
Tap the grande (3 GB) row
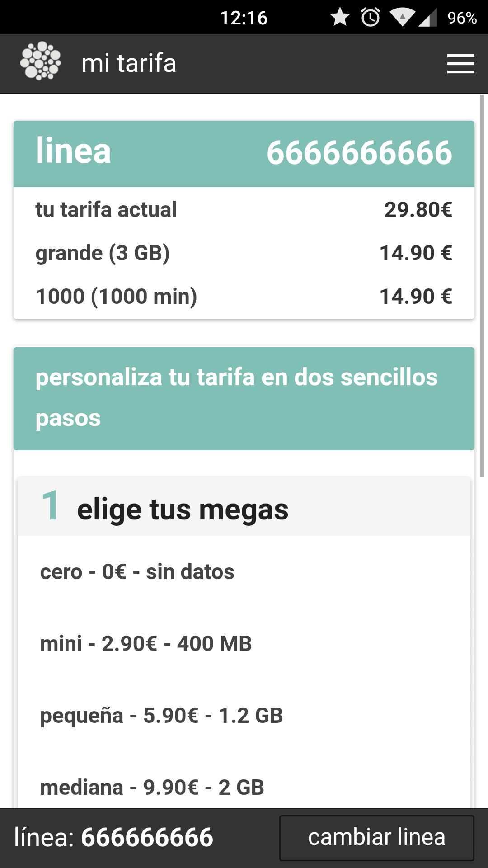(x=244, y=253)
